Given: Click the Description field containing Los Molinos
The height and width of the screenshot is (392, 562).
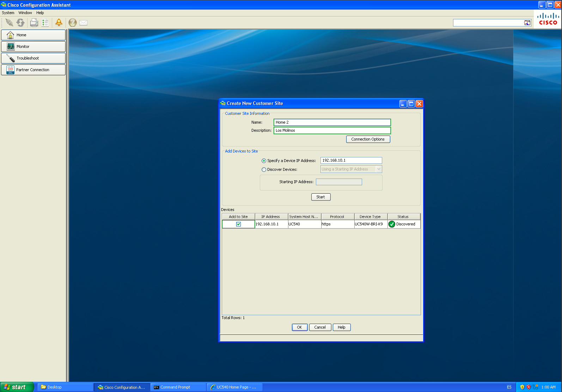Looking at the screenshot, I should coord(332,130).
